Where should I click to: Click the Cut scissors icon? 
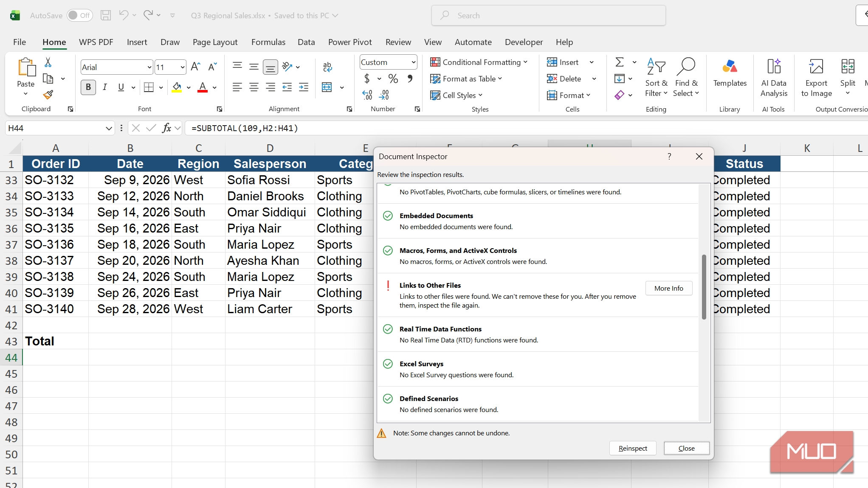coord(48,62)
